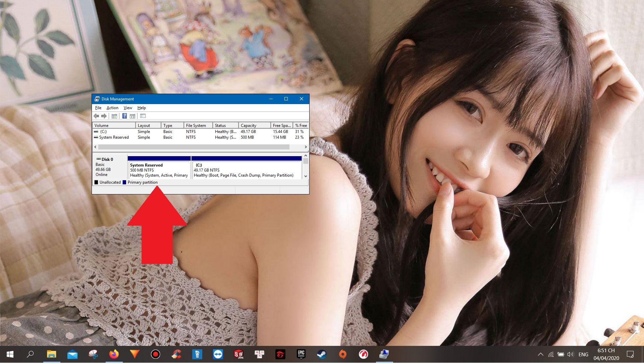
Task: Open the Action menu
Action: [112, 108]
